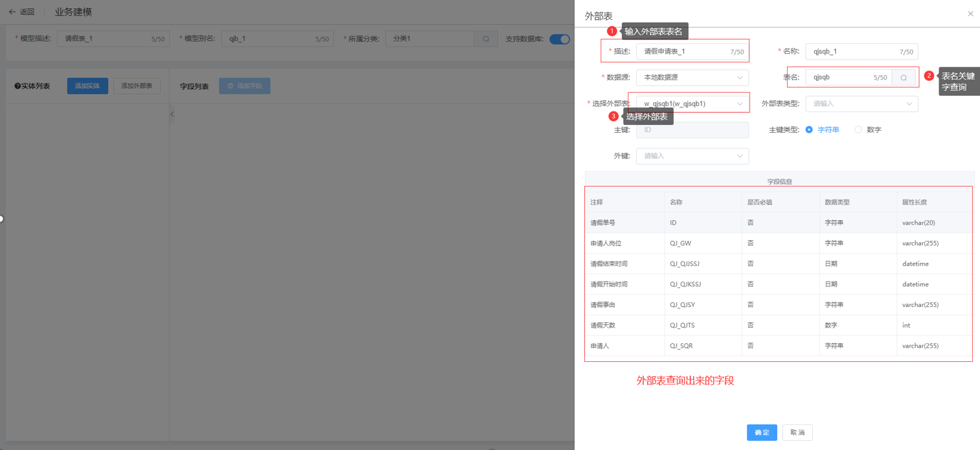Viewport: 980px width, 450px height.
Task: Select the 字符串 primary key type radio
Action: 810,130
